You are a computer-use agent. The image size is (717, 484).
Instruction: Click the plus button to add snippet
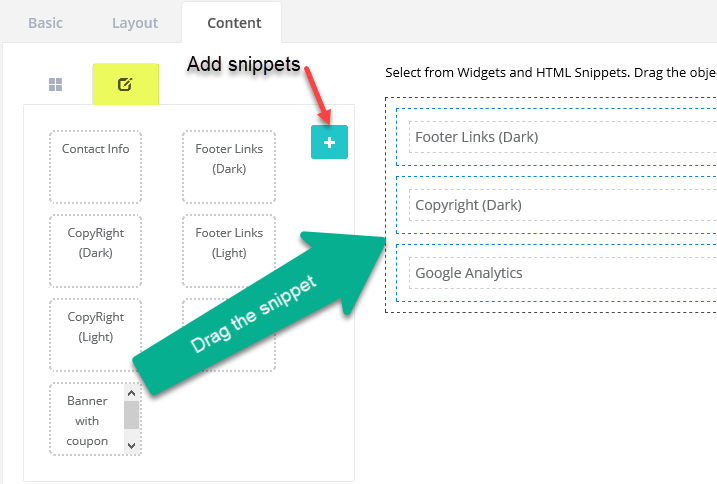coord(329,142)
